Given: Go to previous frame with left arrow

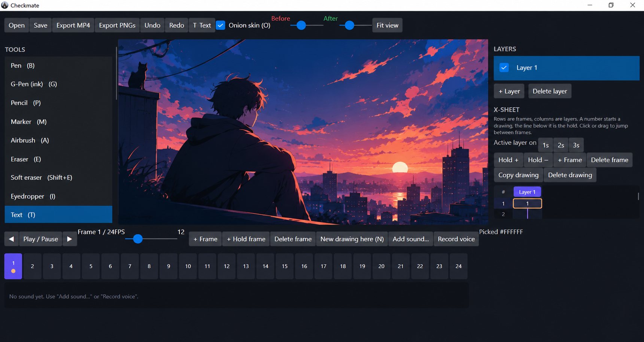Looking at the screenshot, I should tap(12, 239).
